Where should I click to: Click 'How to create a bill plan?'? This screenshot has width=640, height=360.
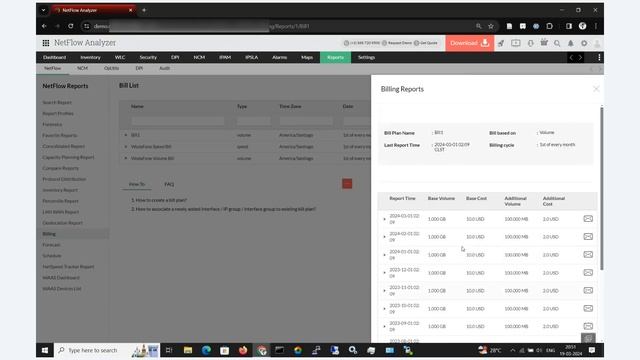pos(161,200)
